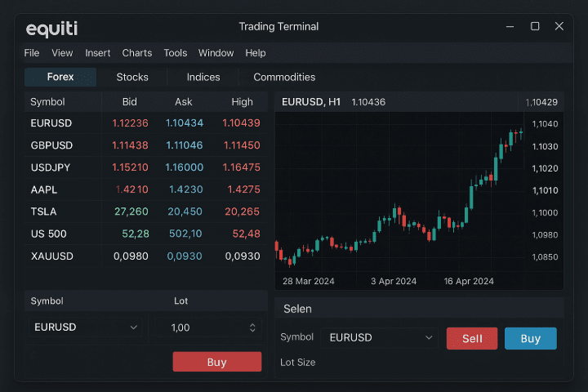The image size is (588, 392).
Task: Open the File menu
Action: [x=32, y=53]
